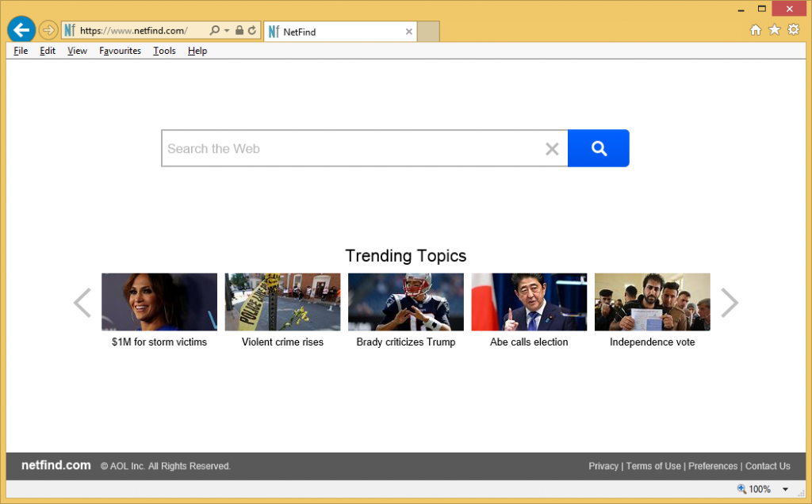Show previous Trending Topics with left chevron
This screenshot has width=812, height=504.
coord(82,303)
